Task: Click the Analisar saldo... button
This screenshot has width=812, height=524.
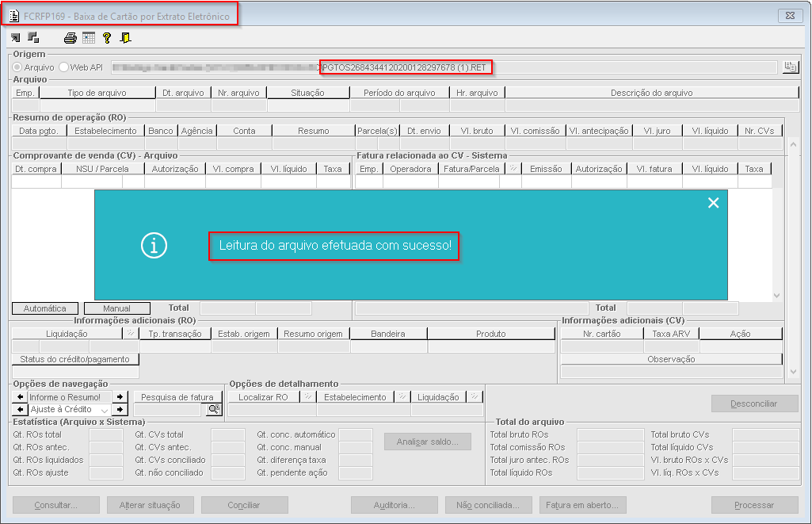Action: (428, 442)
